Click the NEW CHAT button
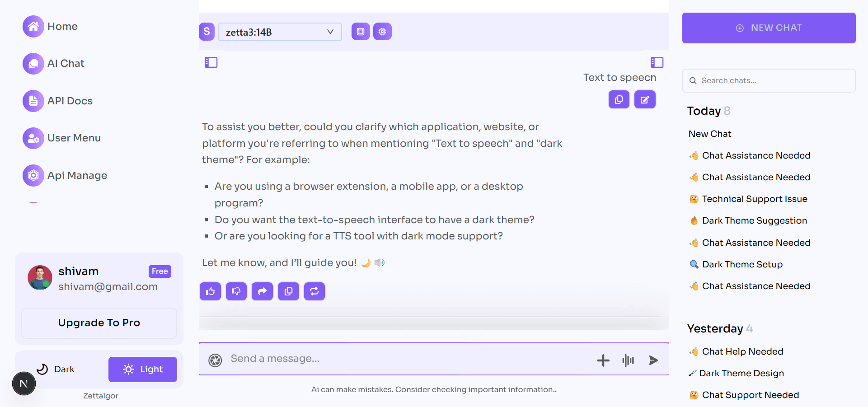Screen dimensions: 868x407 pos(769,28)
